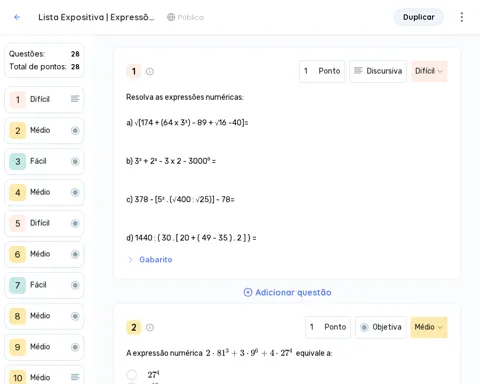Screen dimensions: 480x384
Task: Click expression b) 3³ + 2³ - 3 x 2
Action: coord(171,161)
